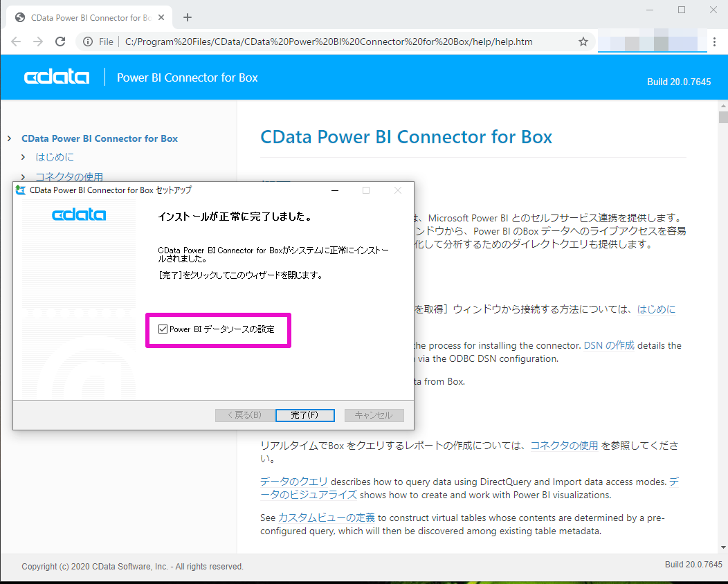The height and width of the screenshot is (584, 728).
Task: Click the 完了(F) finish button
Action: (x=305, y=415)
